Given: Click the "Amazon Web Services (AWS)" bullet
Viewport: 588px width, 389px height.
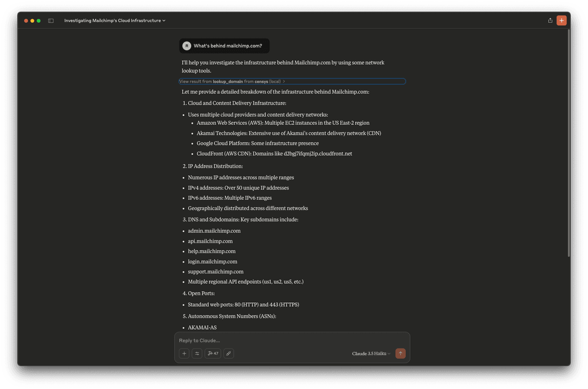Looking at the screenshot, I should click(283, 123).
